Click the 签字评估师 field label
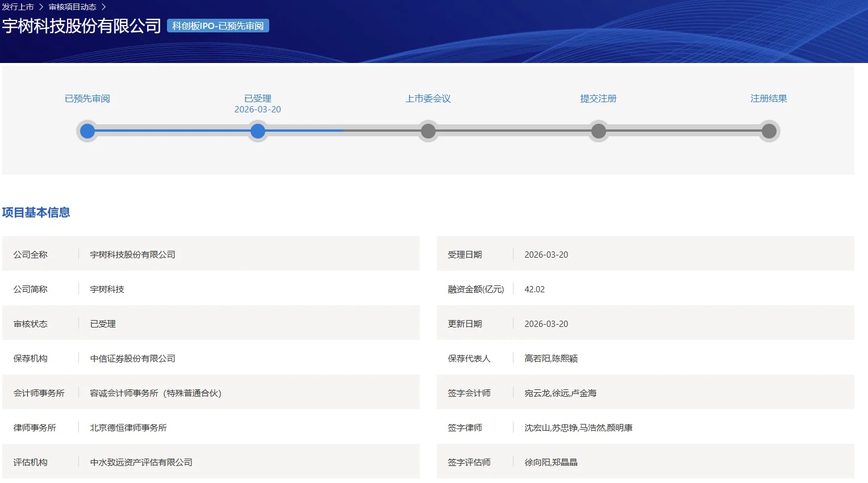 [469, 463]
